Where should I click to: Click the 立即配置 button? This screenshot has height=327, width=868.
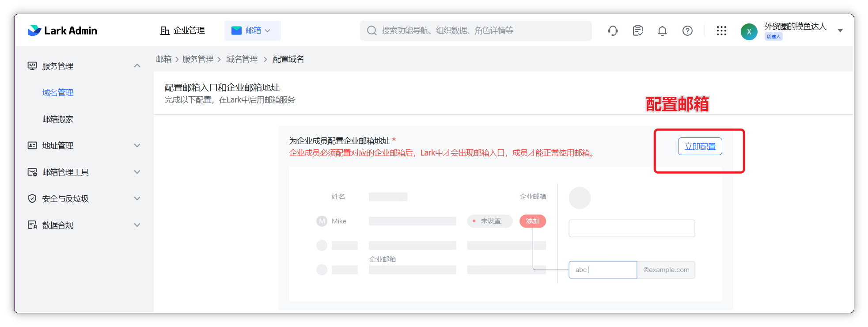(x=700, y=147)
